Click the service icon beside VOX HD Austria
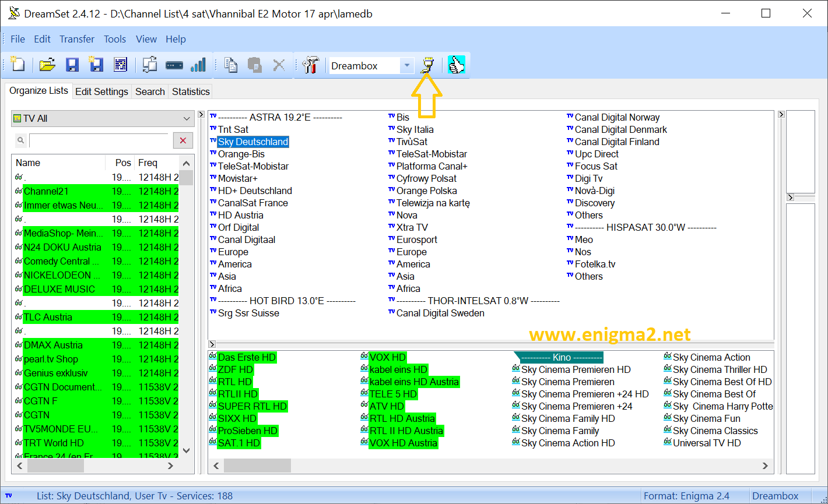Screen dimensions: 828x504 tap(364, 442)
